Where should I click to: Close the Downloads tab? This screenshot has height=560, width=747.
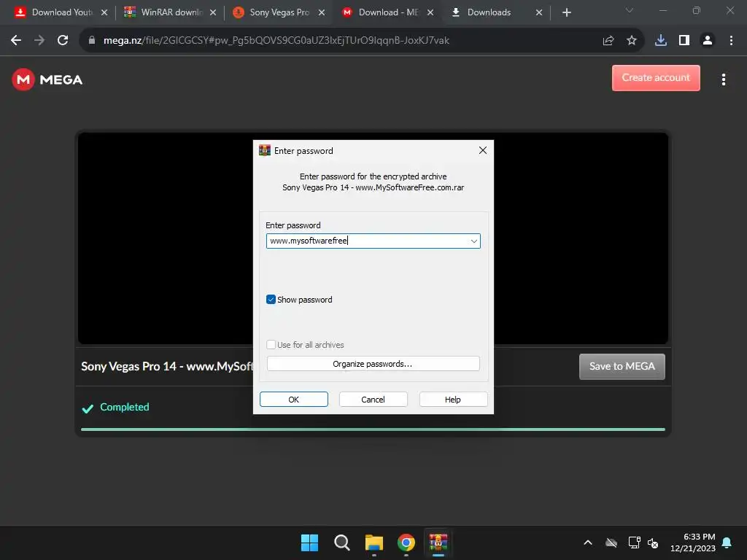coord(539,12)
